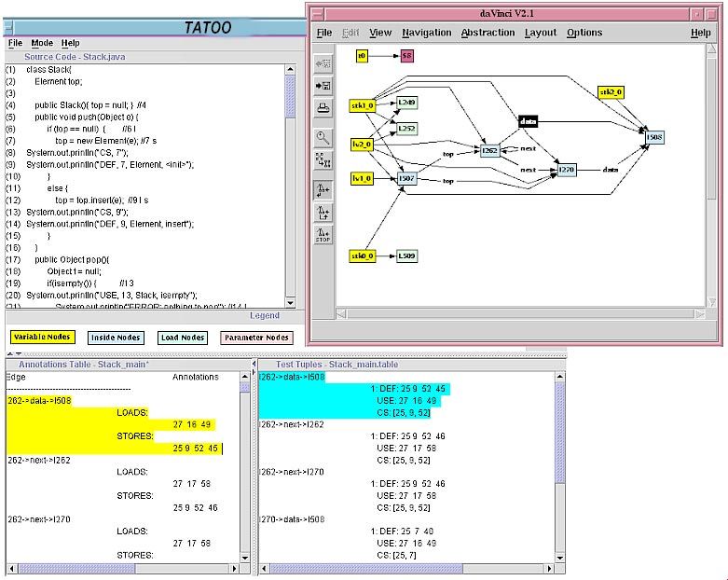
Task: Select the L249 load node
Action: (x=406, y=103)
